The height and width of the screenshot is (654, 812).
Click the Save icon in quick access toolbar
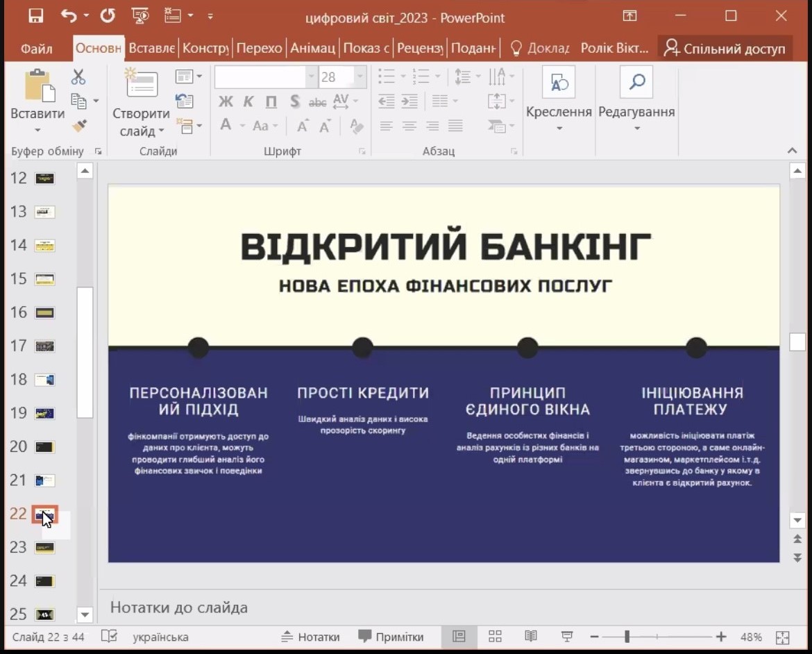(35, 17)
